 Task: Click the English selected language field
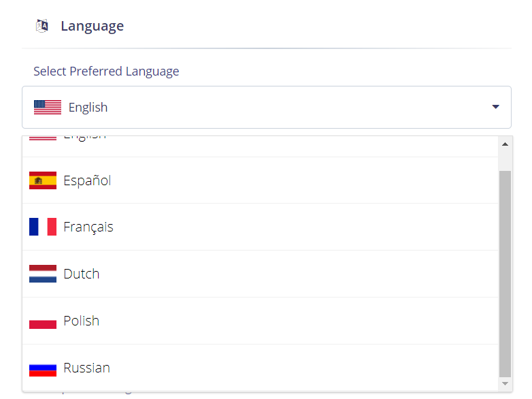[267, 108]
